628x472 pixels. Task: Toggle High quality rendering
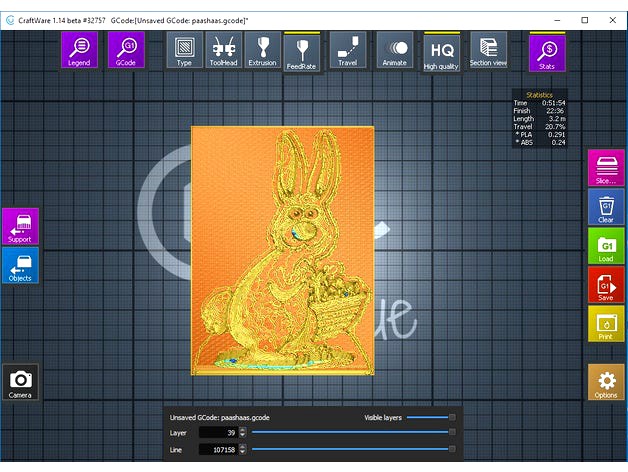(441, 53)
